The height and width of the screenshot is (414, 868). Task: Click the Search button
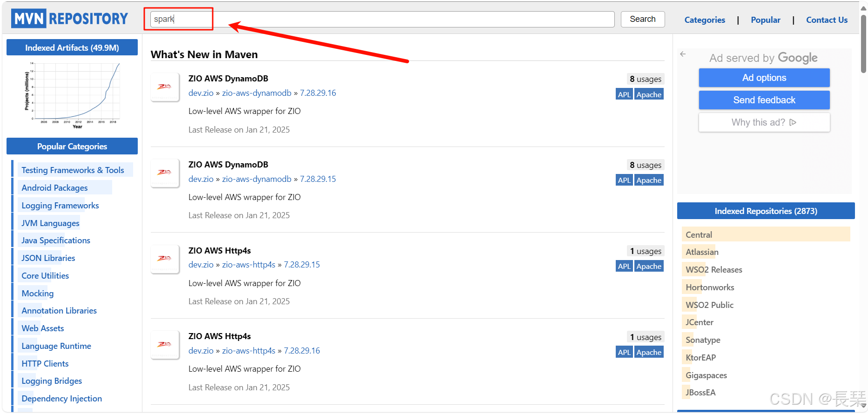pos(643,19)
